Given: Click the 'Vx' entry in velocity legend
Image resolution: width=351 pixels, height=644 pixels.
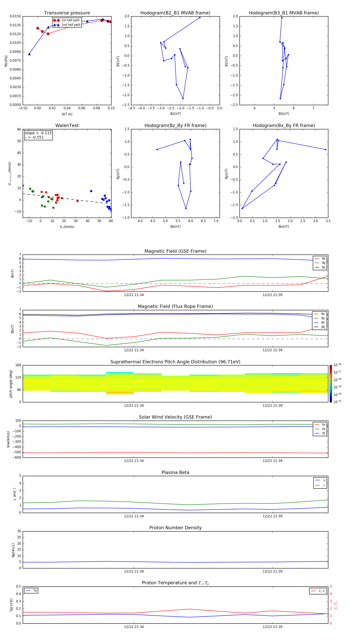Looking at the screenshot, I should pos(320,424).
